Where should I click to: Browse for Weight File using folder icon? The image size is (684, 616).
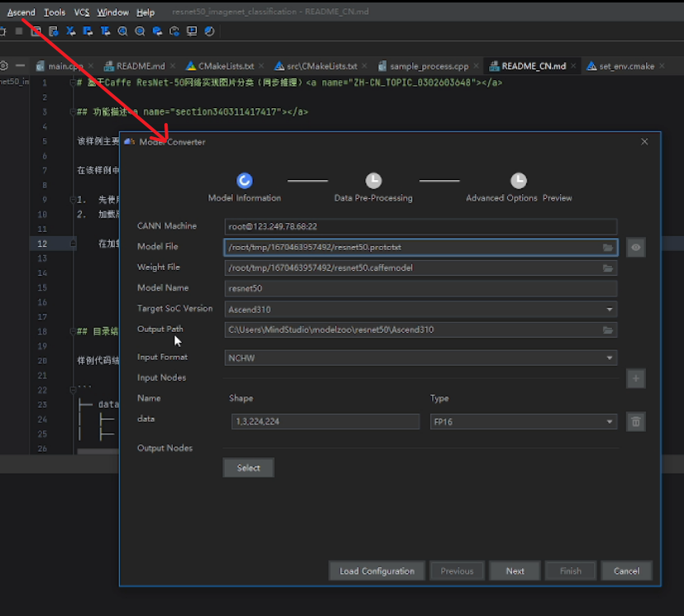point(608,268)
